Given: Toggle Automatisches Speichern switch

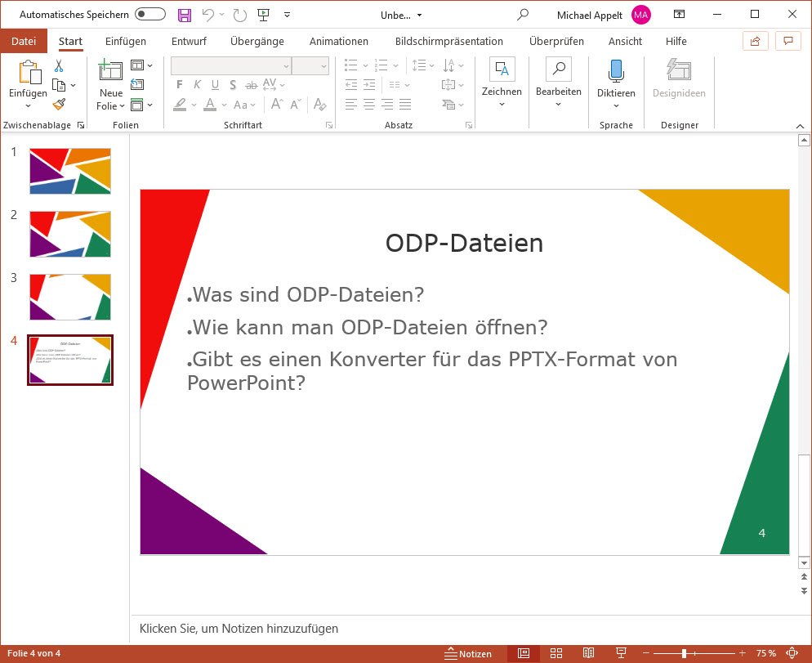Looking at the screenshot, I should click(150, 15).
